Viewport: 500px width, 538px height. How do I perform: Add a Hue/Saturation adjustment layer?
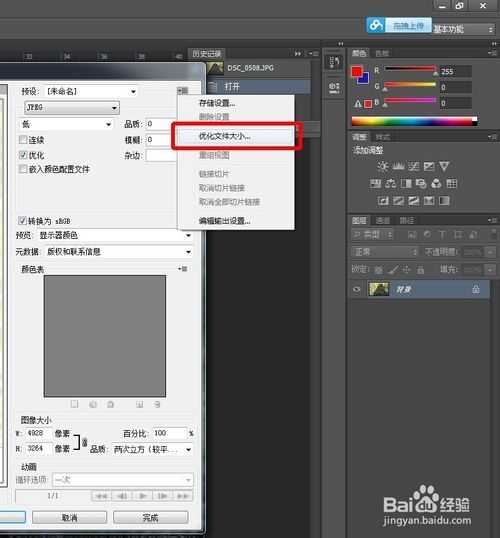pyautogui.click(x=375, y=184)
